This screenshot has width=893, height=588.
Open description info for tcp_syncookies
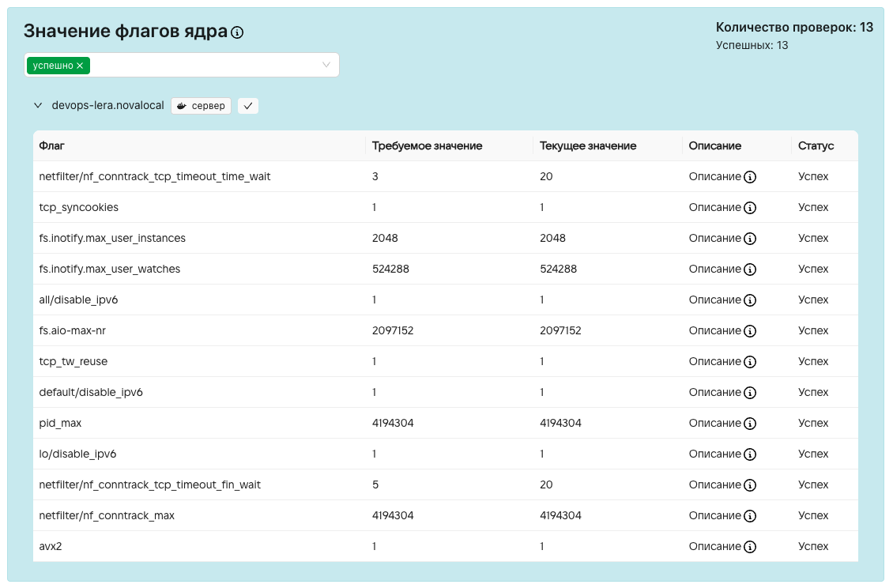[x=750, y=208]
